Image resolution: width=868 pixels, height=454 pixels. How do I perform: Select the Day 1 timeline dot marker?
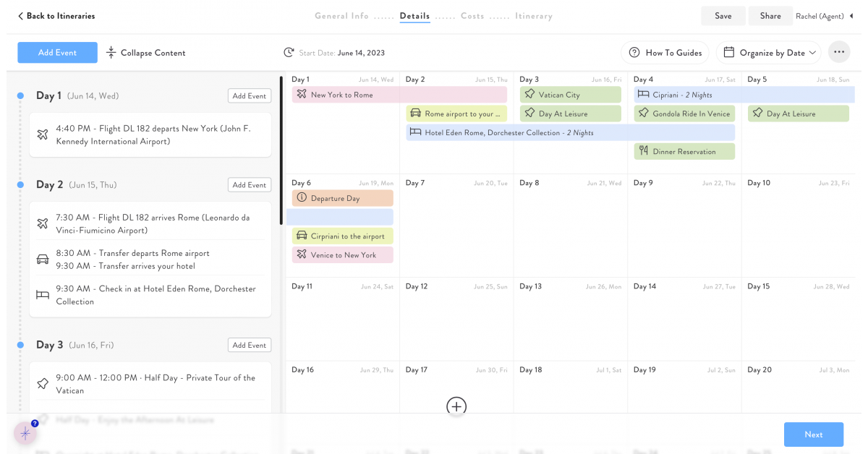[20, 95]
